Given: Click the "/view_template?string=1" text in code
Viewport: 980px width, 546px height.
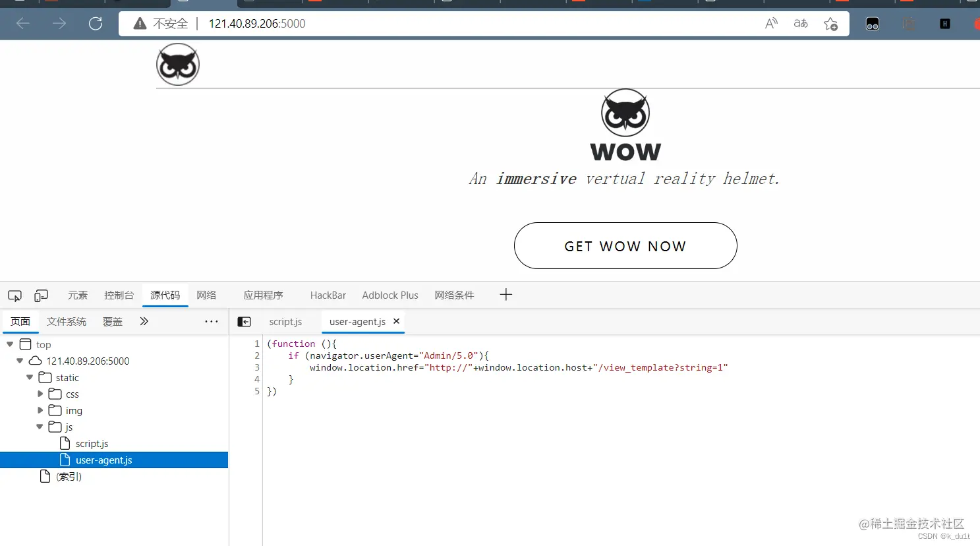Looking at the screenshot, I should 661,367.
